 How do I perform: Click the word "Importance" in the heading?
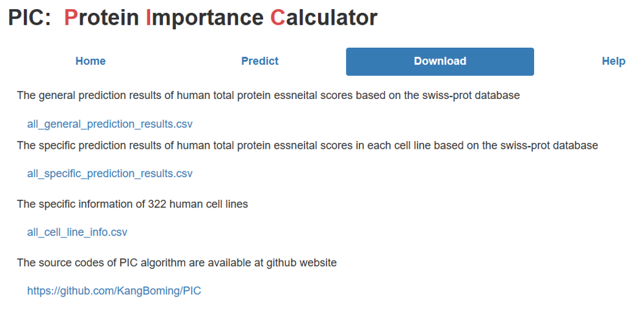click(204, 18)
